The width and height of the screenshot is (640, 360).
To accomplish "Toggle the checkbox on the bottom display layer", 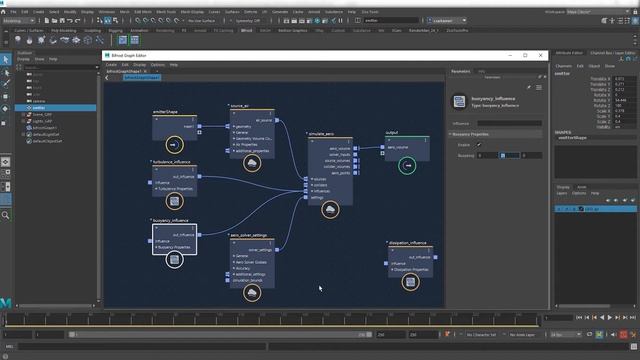I will 581,209.
